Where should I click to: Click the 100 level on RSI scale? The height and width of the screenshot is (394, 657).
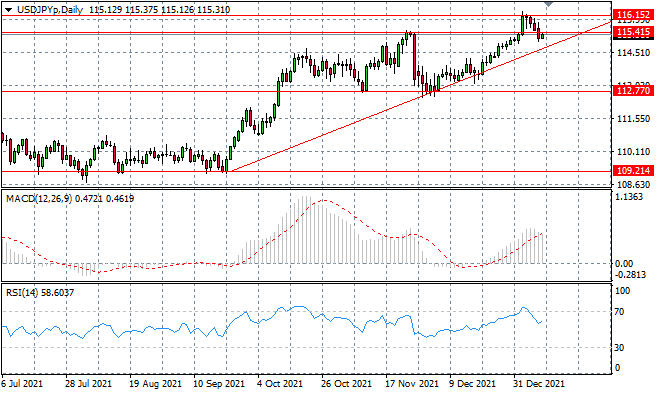tap(622, 291)
